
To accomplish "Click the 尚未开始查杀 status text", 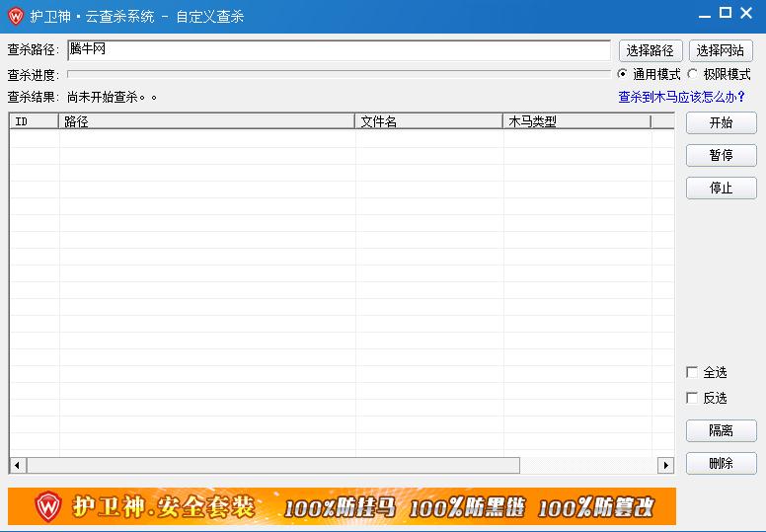I will [x=113, y=97].
